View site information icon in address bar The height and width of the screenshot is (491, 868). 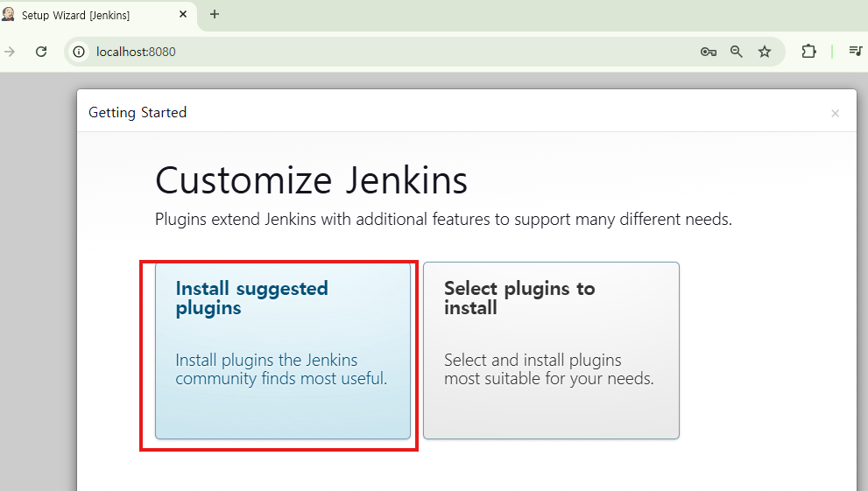79,52
